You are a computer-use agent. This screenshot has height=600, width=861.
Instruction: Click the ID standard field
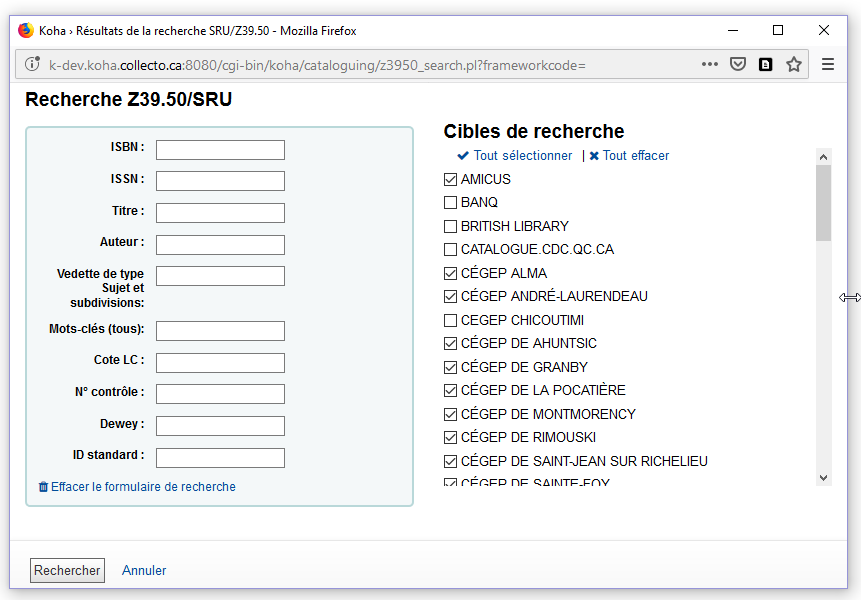click(220, 458)
